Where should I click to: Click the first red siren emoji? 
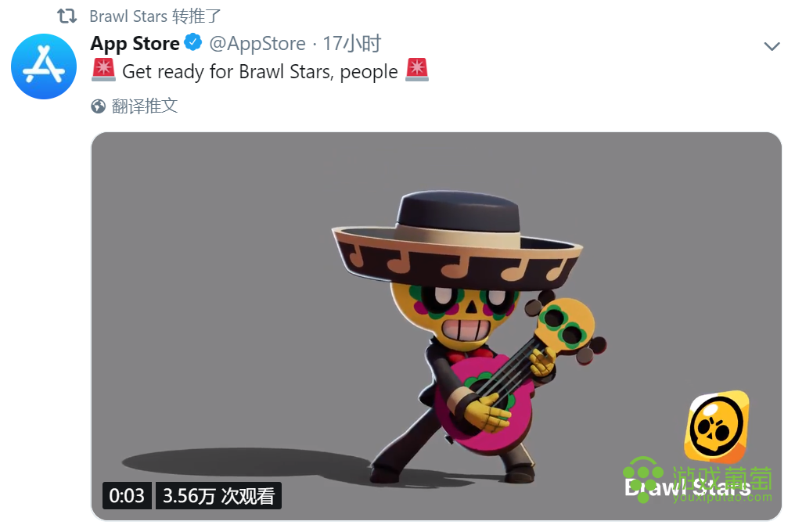tap(103, 70)
